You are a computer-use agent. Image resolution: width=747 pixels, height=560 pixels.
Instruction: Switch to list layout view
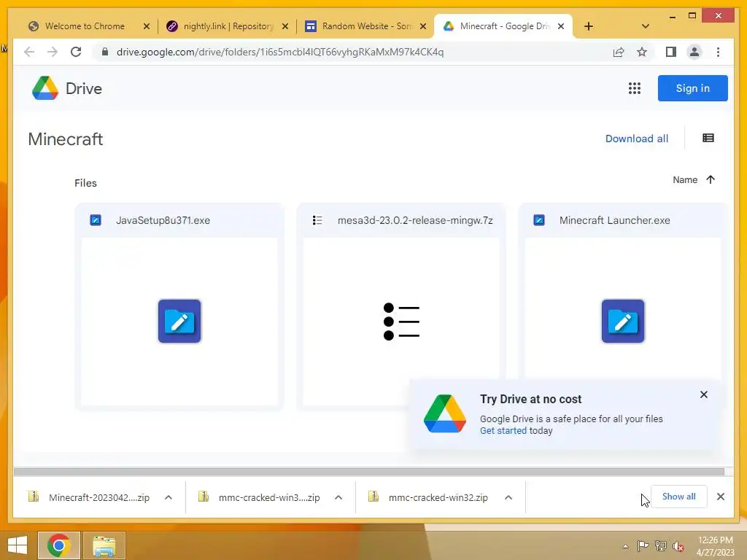708,138
